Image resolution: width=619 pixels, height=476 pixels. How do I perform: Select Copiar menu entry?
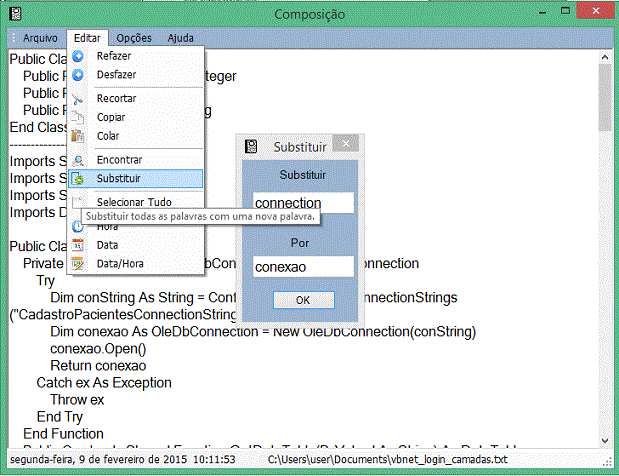(x=135, y=117)
